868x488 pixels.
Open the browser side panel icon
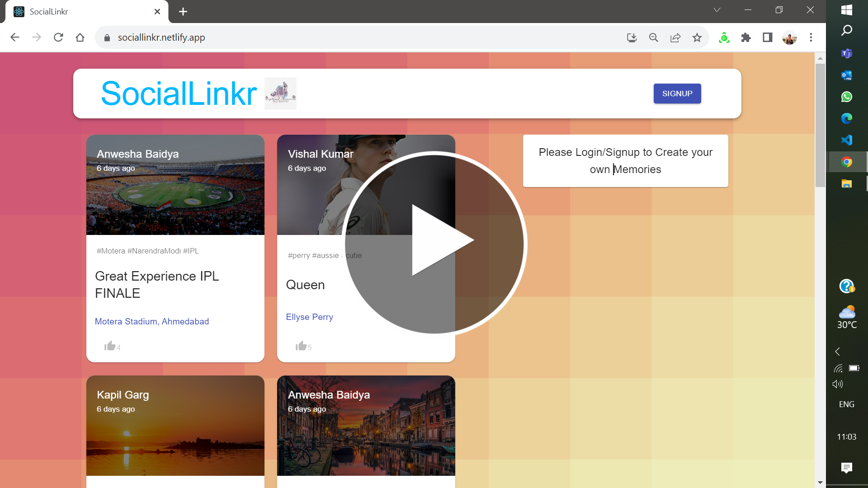[767, 38]
